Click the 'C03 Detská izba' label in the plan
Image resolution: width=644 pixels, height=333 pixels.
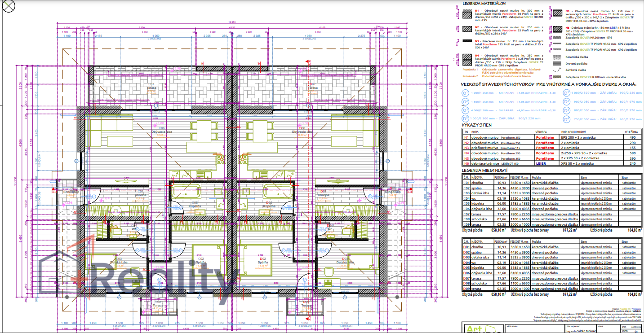point(119,260)
